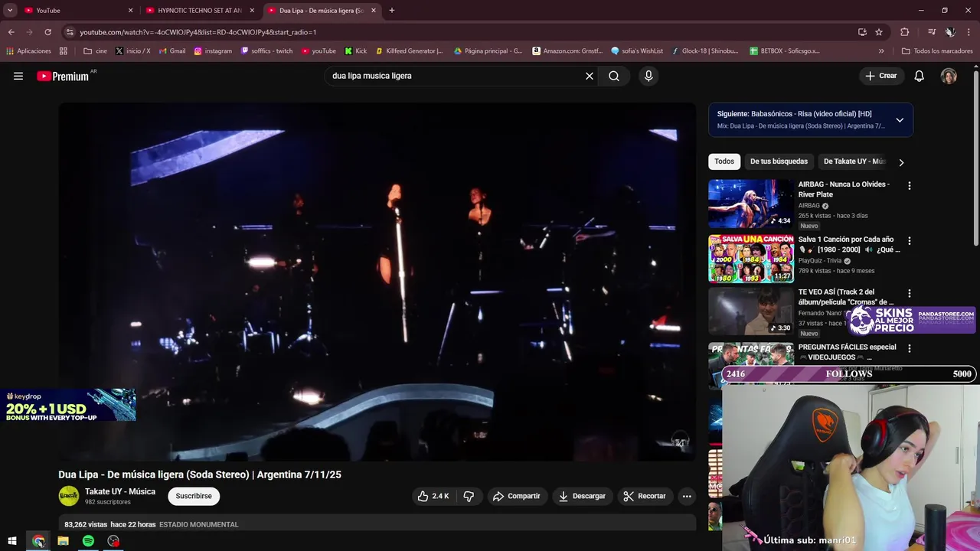Screen dimensions: 980x551
Task: Open Salva 1 Canción thumbnail
Action: [751, 259]
